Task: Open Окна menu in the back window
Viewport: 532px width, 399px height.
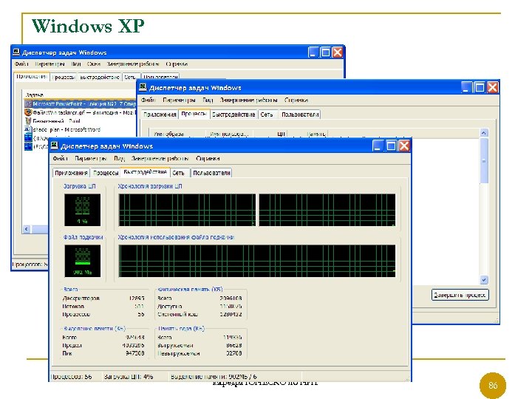Action: click(94, 64)
